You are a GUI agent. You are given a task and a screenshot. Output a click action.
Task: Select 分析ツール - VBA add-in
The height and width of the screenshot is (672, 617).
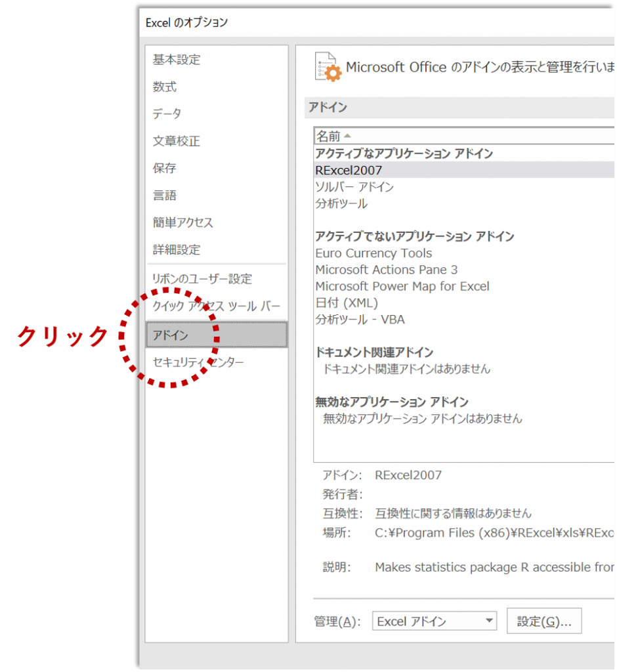(x=360, y=320)
